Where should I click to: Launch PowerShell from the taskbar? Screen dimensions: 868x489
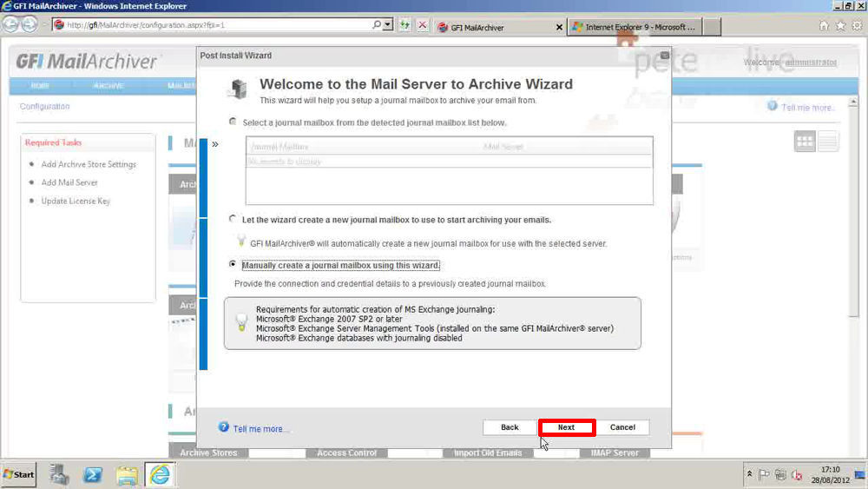point(93,474)
